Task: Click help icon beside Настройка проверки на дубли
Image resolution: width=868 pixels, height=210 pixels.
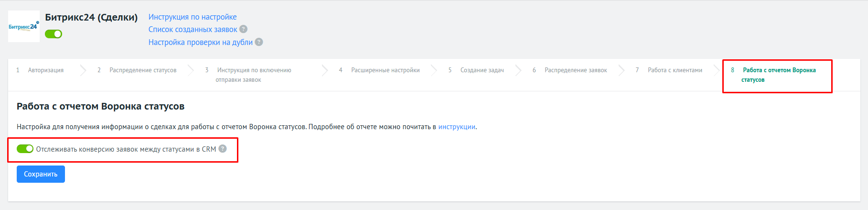Action: click(259, 42)
